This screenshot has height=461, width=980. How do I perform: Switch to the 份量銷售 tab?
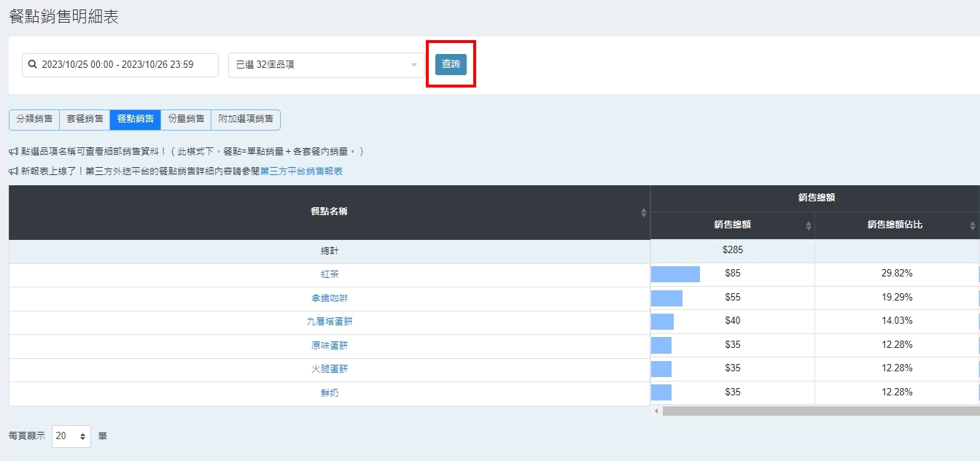click(186, 119)
